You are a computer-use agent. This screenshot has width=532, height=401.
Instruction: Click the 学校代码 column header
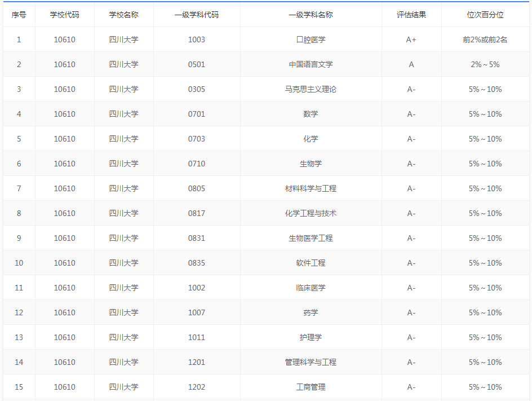pyautogui.click(x=65, y=15)
